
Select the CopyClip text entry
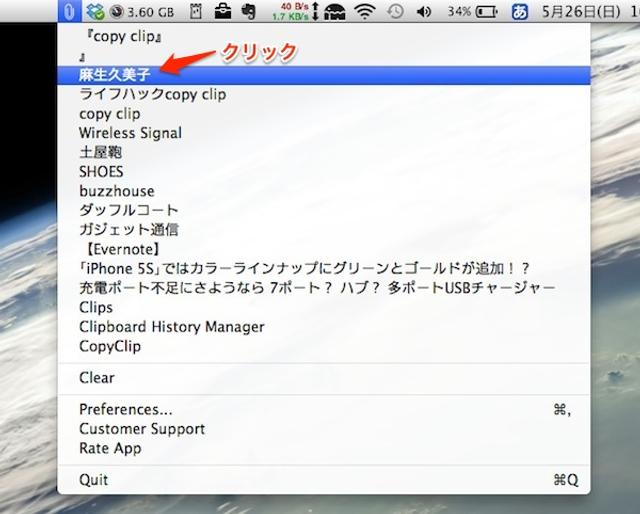pos(324,346)
